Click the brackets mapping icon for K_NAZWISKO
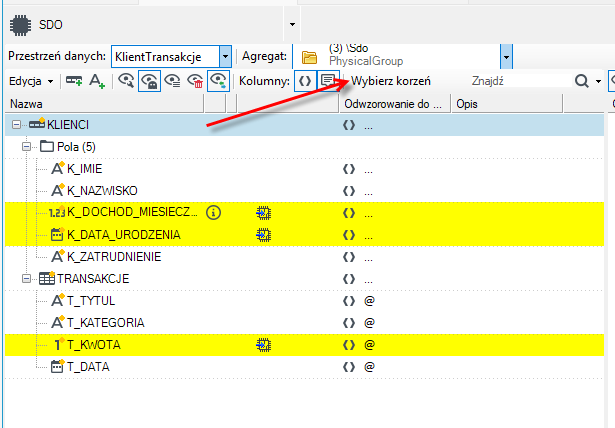This screenshot has height=428, width=615. [349, 191]
